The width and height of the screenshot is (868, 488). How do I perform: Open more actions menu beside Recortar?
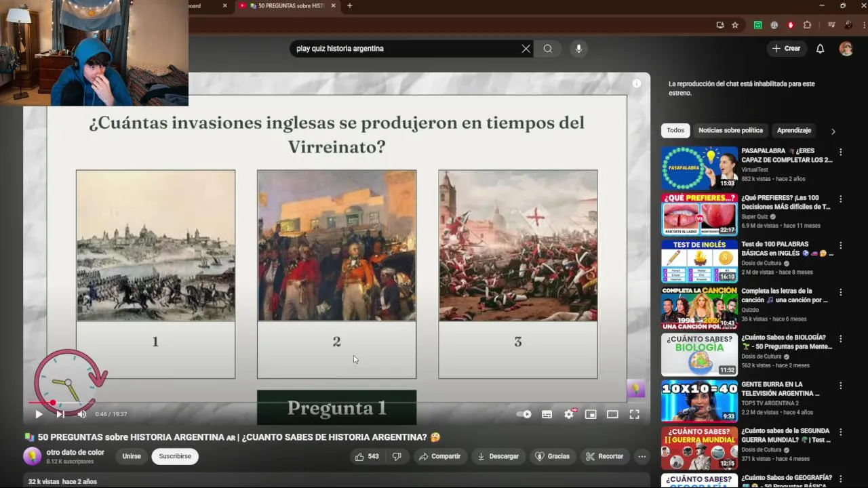642,457
